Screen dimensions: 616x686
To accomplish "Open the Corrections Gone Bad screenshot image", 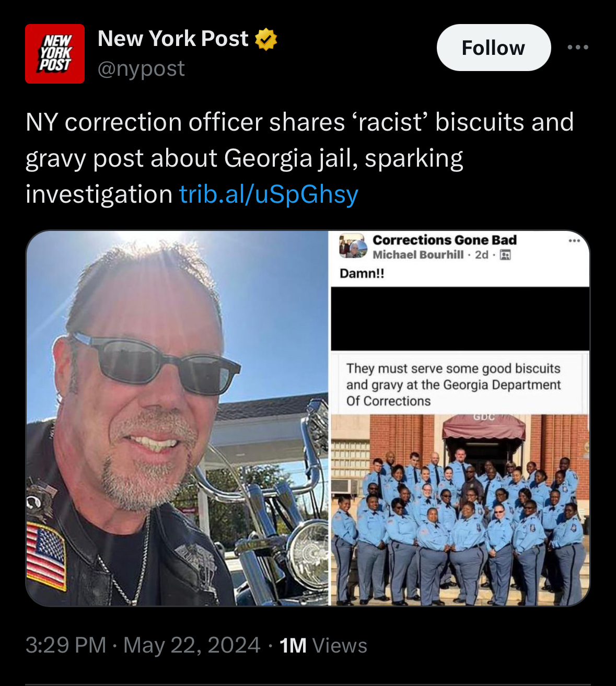I will (460, 418).
